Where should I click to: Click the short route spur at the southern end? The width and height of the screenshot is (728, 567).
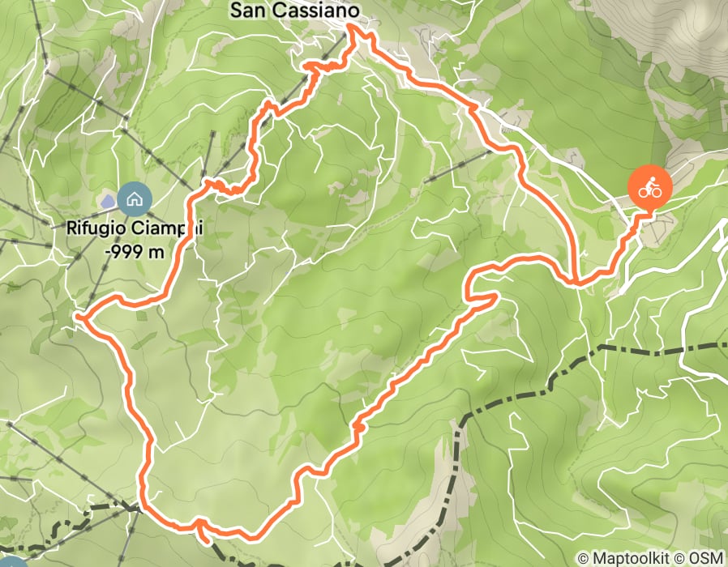[x=203, y=531]
